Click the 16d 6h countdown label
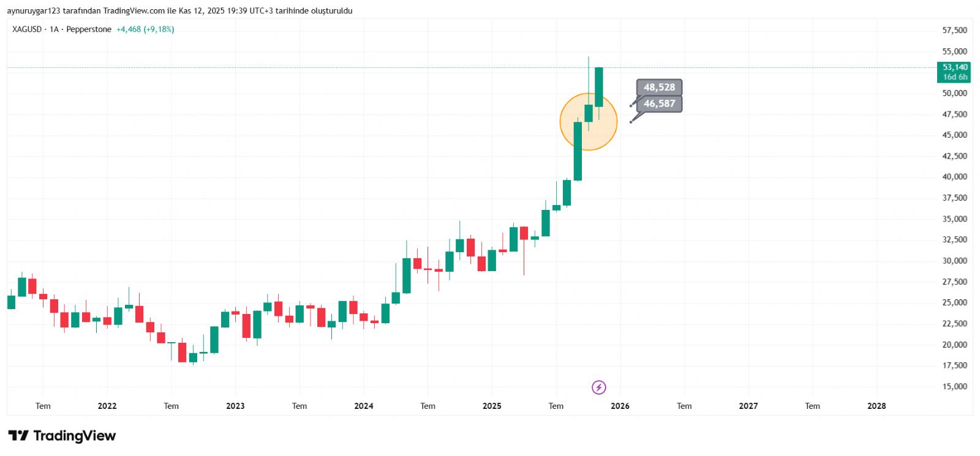 (955, 77)
